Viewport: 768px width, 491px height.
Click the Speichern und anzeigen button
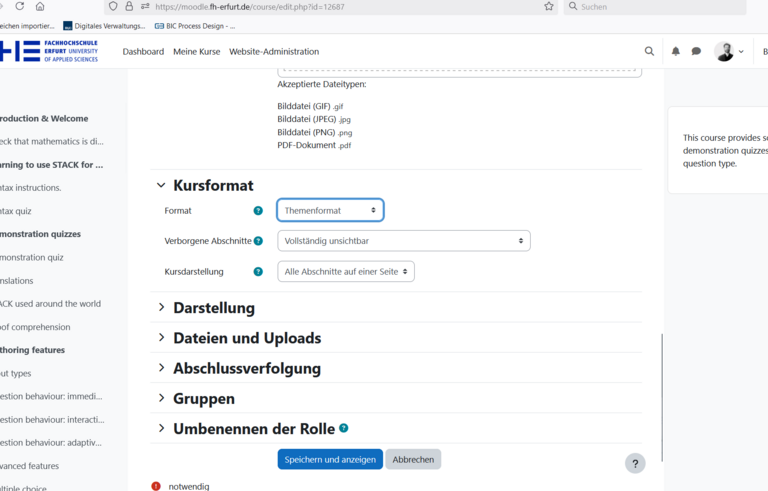[x=330, y=460]
